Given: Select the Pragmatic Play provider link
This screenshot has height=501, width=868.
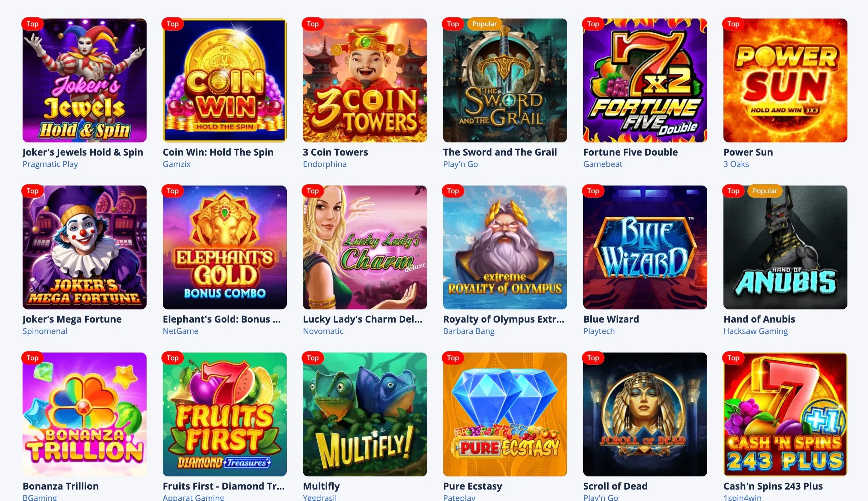Looking at the screenshot, I should 50,164.
